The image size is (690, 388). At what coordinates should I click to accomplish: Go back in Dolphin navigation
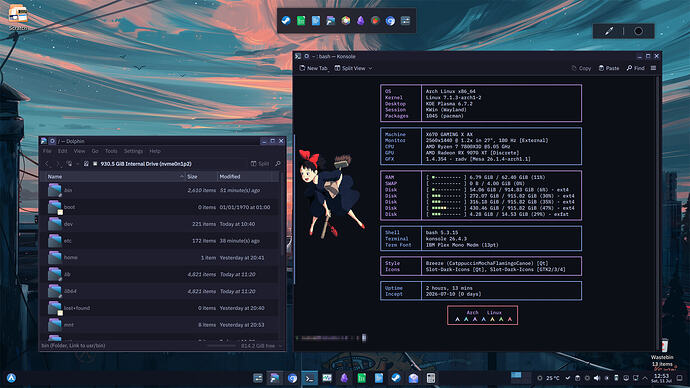(47, 164)
